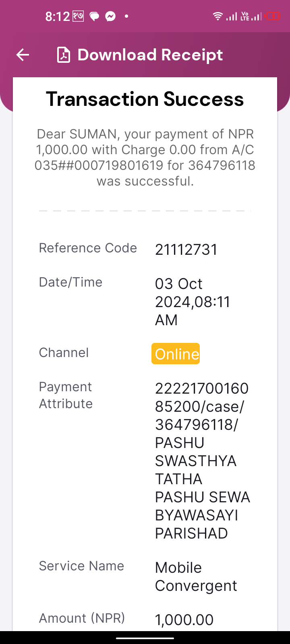The image size is (290, 644).
Task: Tap the Payment Attribute value text
Action: [x=203, y=461]
